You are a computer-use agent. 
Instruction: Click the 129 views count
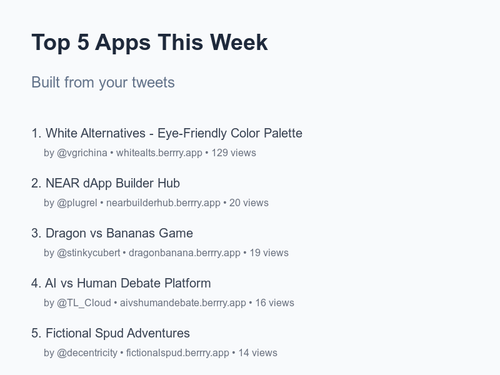click(x=234, y=153)
